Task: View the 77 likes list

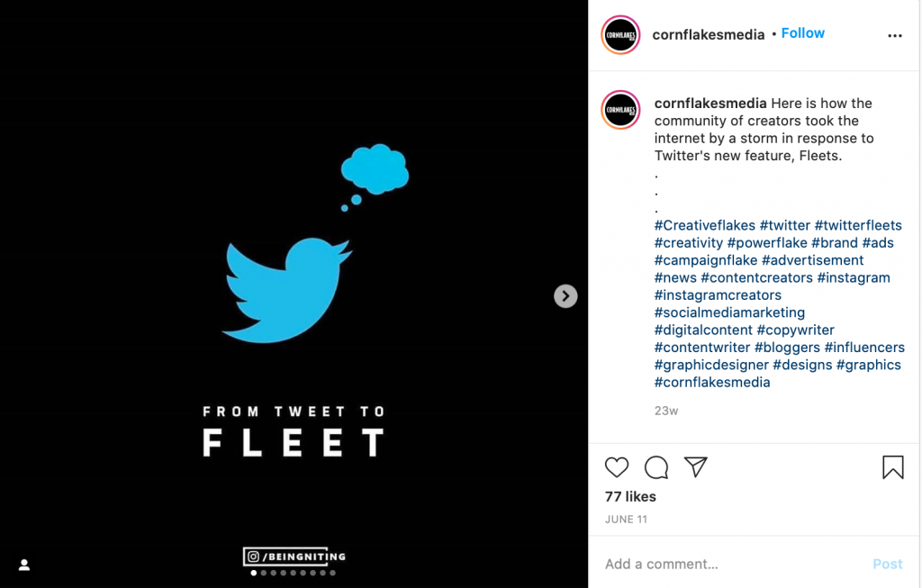Action: pyautogui.click(x=630, y=496)
